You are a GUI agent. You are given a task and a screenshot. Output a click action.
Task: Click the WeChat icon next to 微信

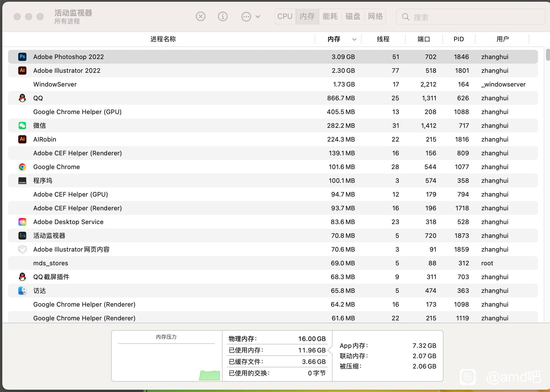click(22, 126)
